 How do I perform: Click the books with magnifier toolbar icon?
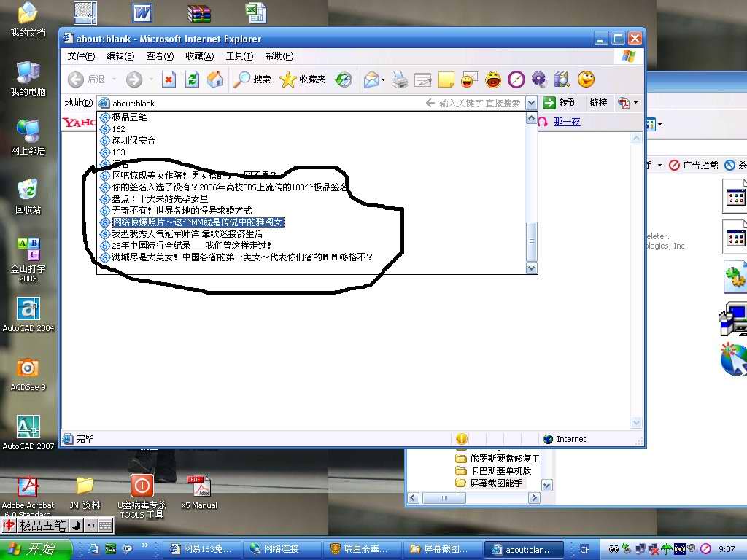tap(562, 79)
